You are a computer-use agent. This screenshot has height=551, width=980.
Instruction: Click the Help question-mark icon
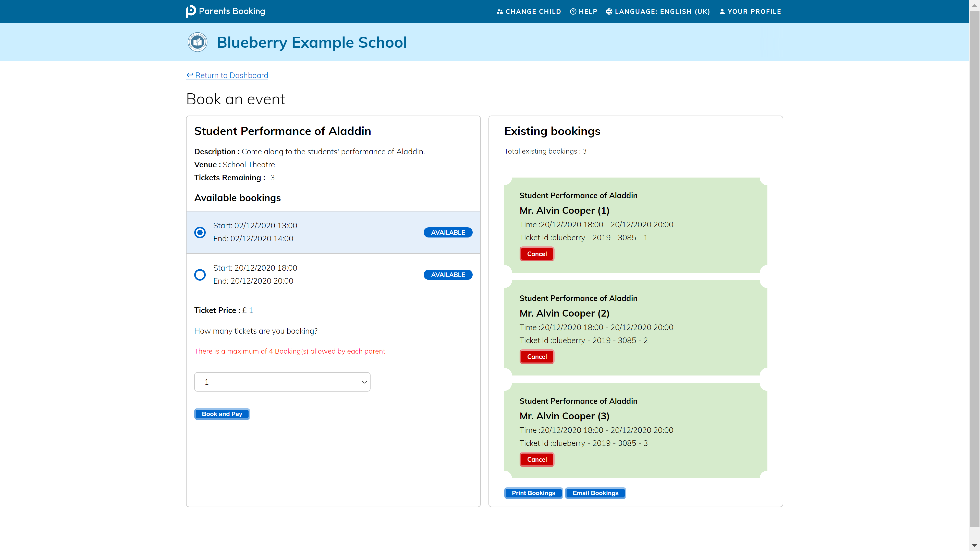573,11
